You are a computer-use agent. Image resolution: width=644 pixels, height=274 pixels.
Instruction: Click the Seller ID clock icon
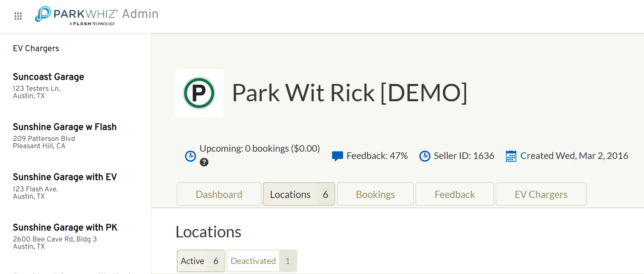(425, 156)
